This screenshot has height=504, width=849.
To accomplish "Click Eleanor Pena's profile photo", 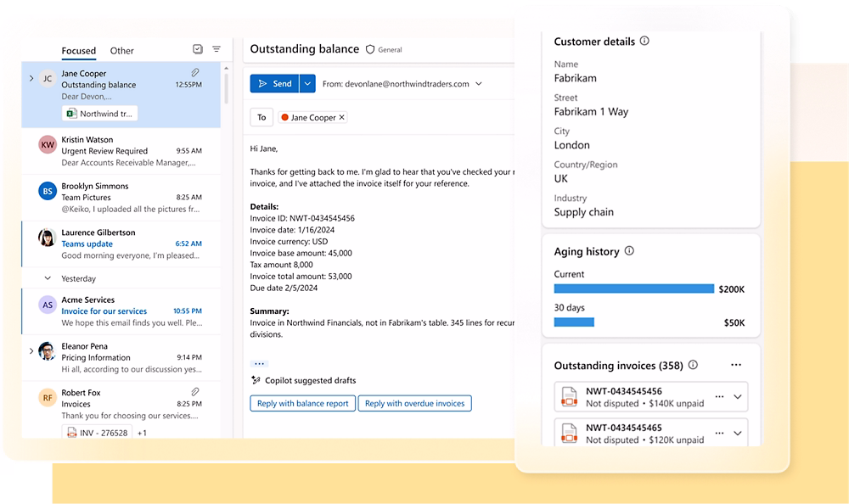I will (48, 351).
